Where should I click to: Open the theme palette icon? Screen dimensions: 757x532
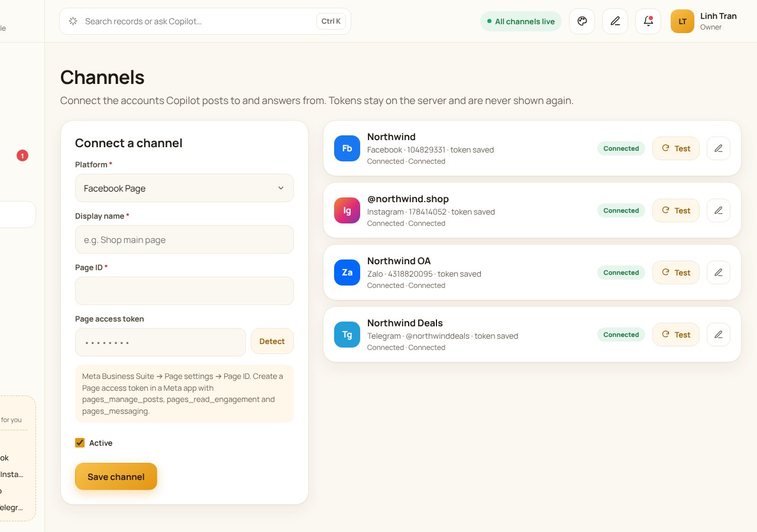[x=582, y=21]
